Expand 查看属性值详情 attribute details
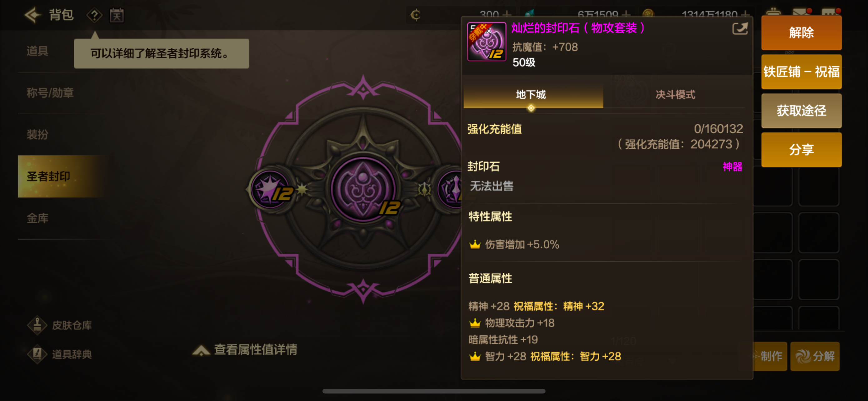This screenshot has height=401, width=868. click(x=245, y=349)
